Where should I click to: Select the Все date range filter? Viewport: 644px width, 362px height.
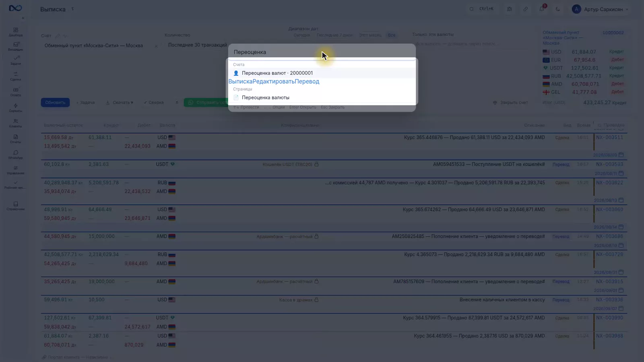392,35
